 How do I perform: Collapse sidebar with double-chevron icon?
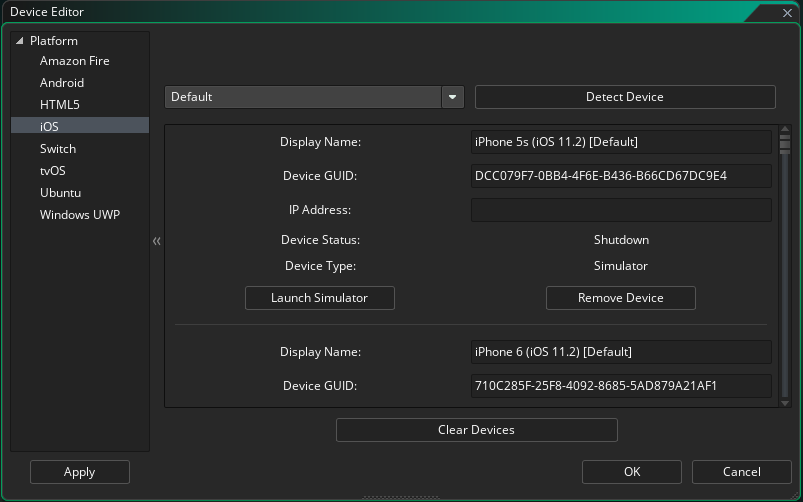coord(157,241)
